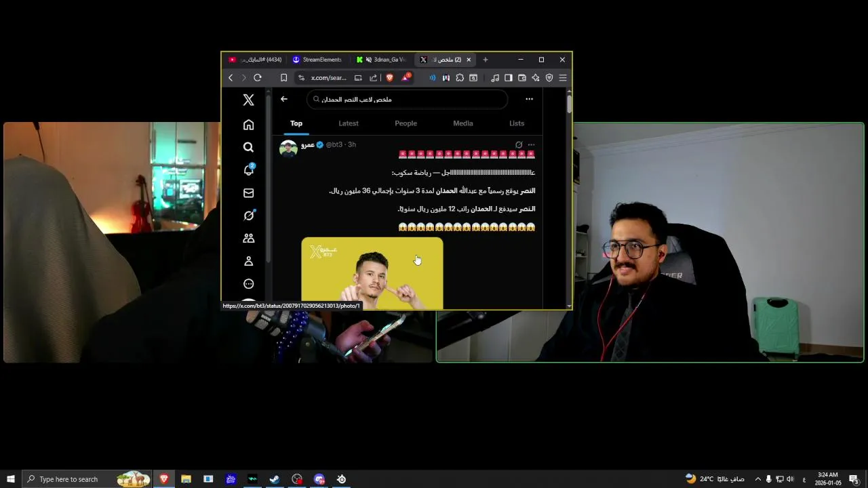Close the active X browser tab

468,60
